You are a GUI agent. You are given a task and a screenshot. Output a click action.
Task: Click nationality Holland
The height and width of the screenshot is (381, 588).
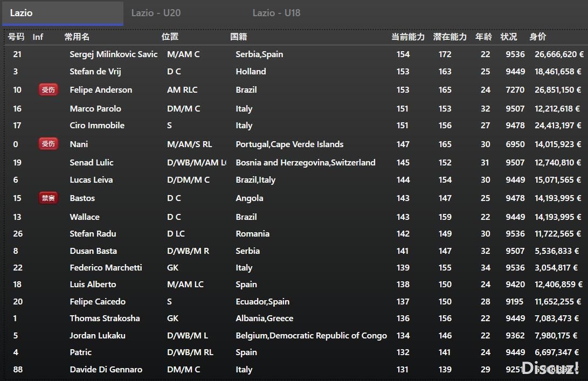(251, 72)
